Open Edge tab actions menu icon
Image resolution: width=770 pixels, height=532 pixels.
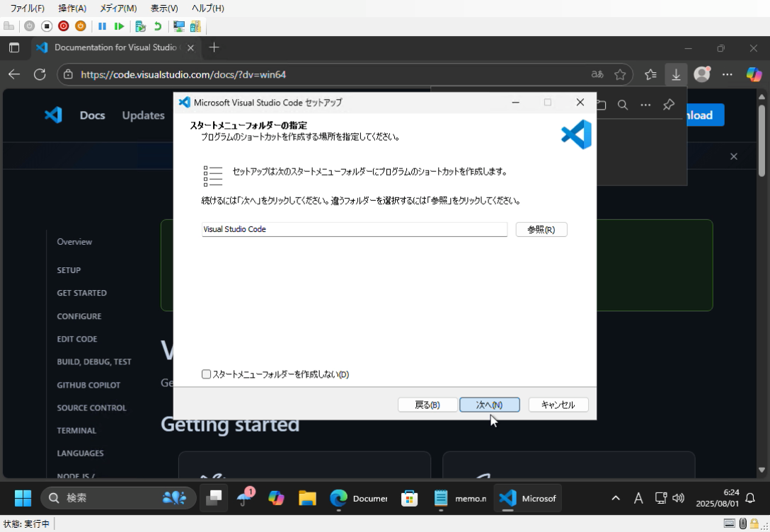point(14,47)
